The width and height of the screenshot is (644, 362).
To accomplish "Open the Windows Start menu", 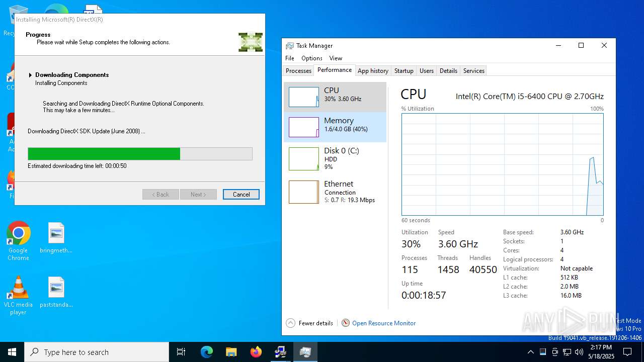I will 12,352.
